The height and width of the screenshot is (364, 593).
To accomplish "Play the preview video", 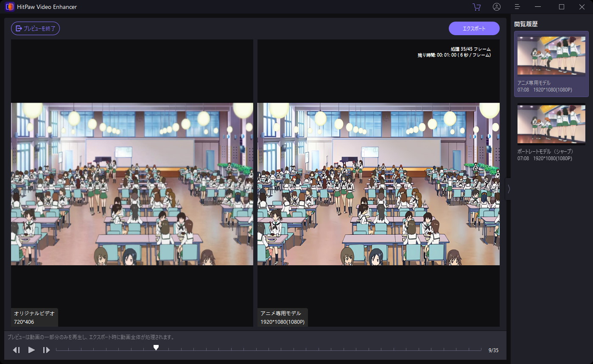I will pos(31,350).
